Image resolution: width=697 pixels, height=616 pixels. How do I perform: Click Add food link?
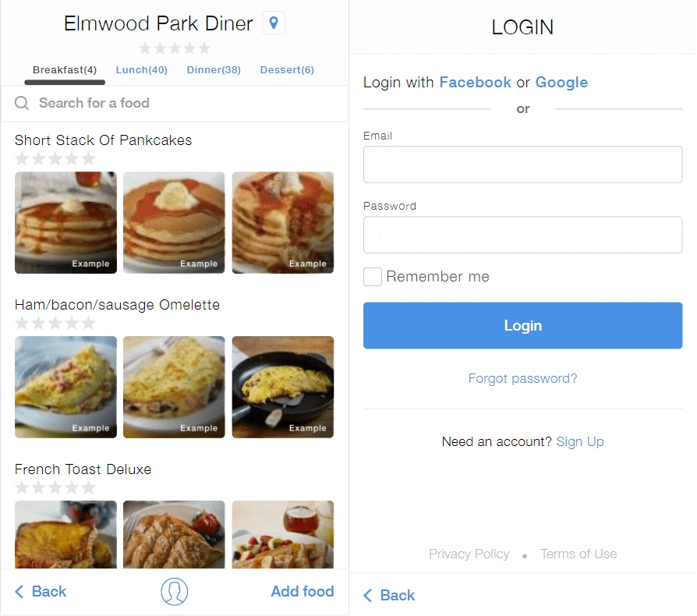(x=303, y=592)
